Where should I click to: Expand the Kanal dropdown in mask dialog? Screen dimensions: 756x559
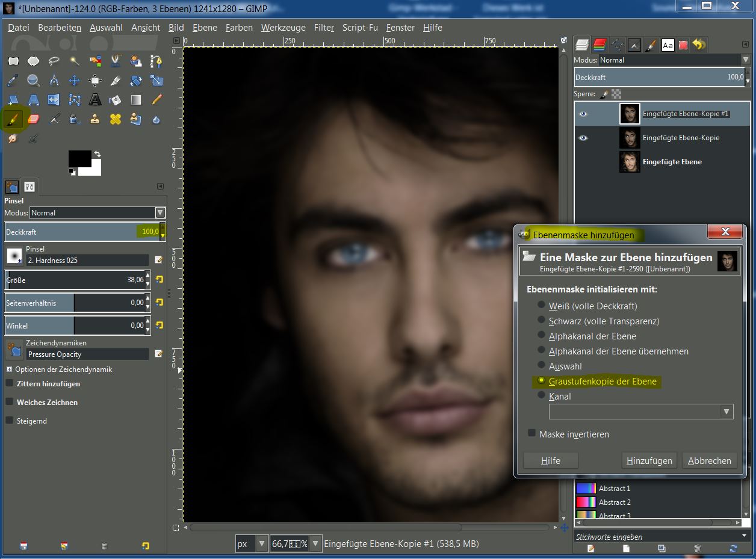(x=726, y=412)
